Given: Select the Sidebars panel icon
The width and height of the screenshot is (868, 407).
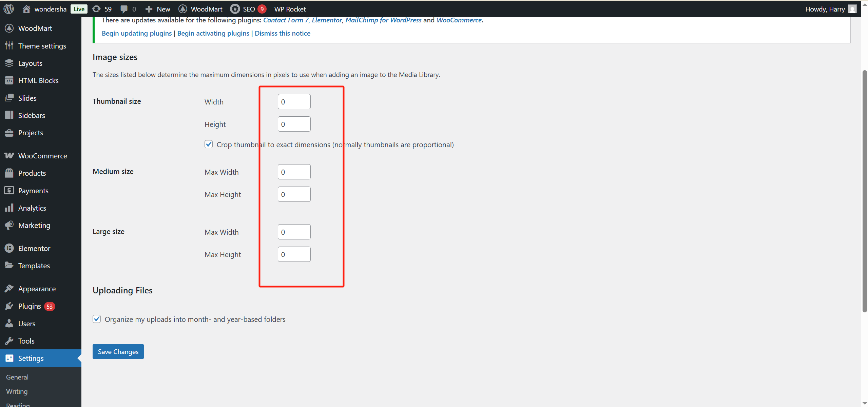Looking at the screenshot, I should coord(9,115).
